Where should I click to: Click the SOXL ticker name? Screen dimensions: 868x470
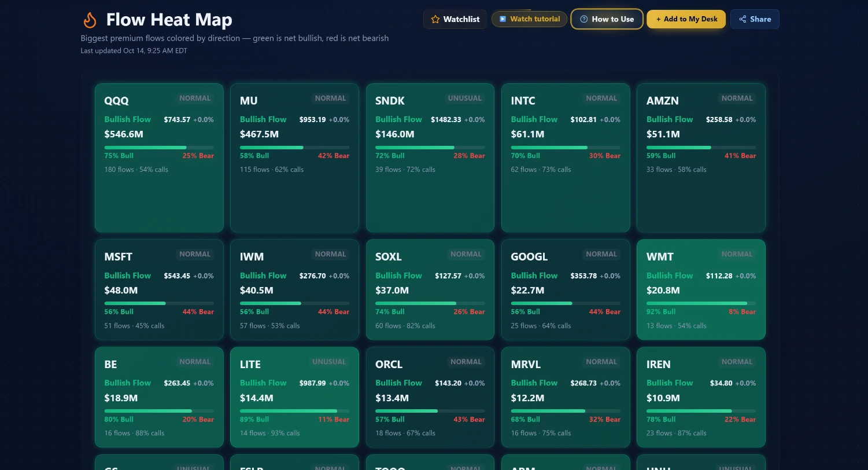(x=389, y=257)
